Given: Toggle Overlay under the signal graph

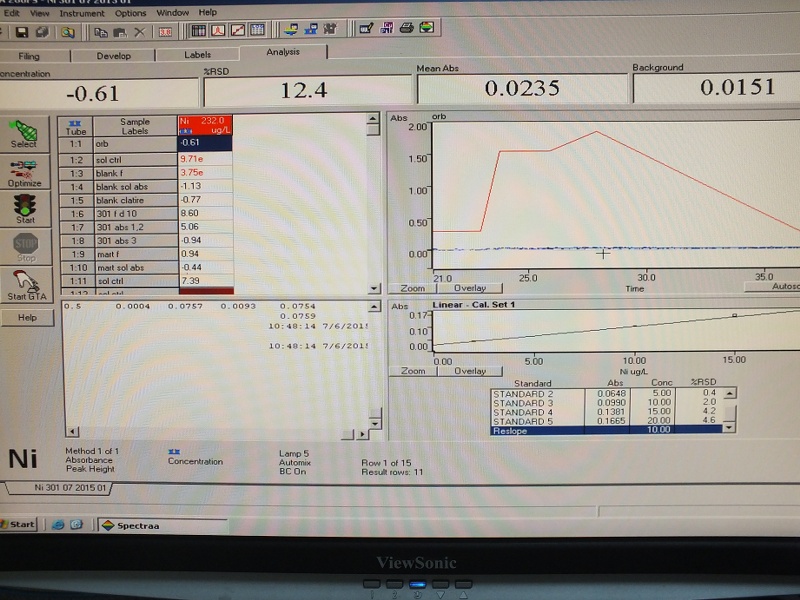Looking at the screenshot, I should (x=470, y=288).
